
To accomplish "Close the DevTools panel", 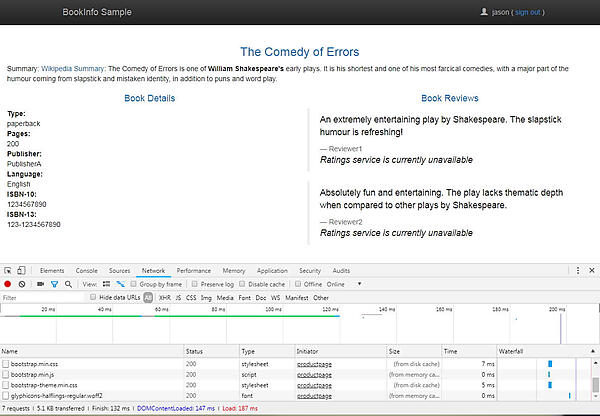I will click(x=591, y=270).
